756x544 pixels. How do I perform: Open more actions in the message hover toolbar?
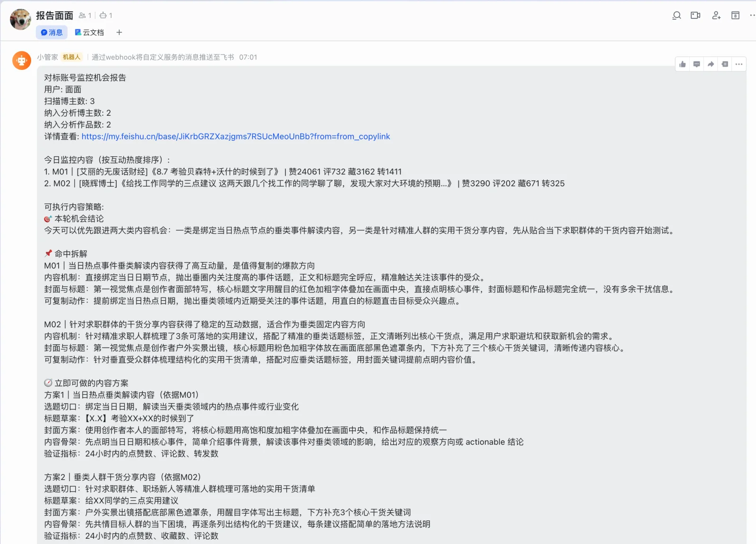click(739, 64)
